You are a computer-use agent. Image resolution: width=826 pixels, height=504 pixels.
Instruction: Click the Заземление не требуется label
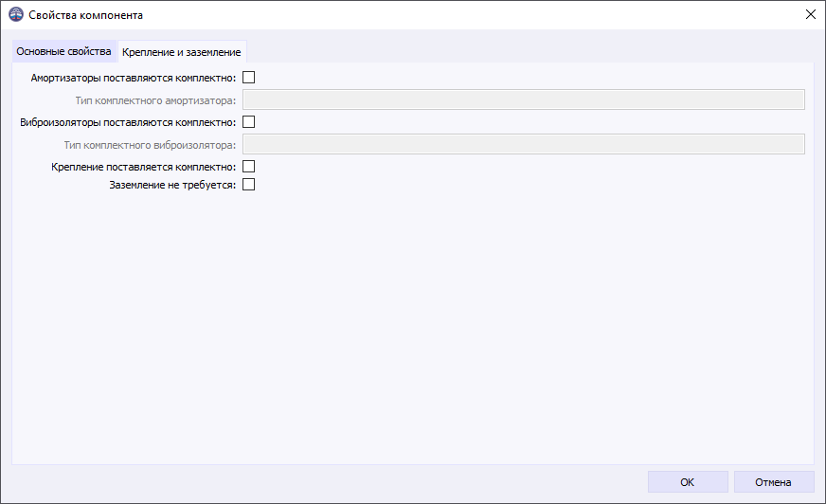click(x=172, y=185)
